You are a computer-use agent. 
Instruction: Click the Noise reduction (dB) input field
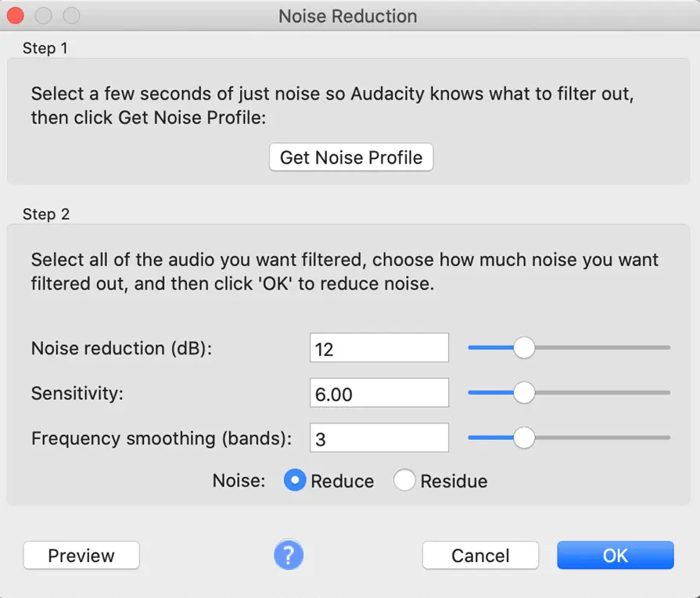tap(379, 348)
